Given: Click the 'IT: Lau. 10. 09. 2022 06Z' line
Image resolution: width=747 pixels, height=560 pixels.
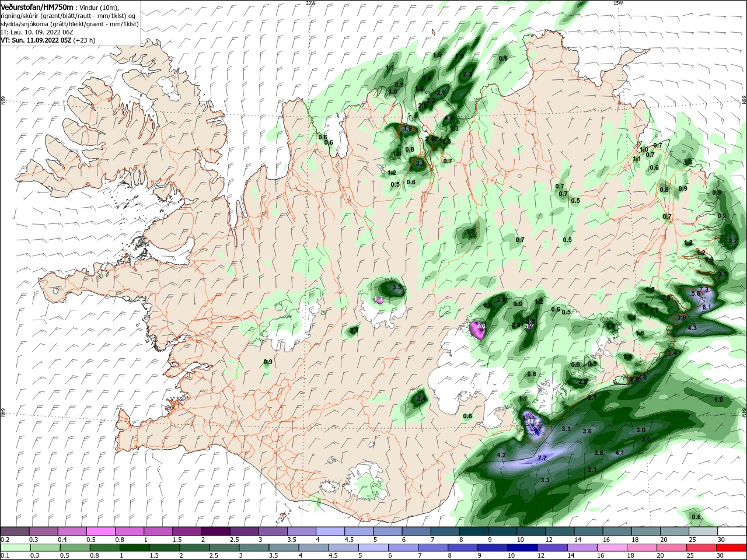Looking at the screenshot, I should coord(37,32).
